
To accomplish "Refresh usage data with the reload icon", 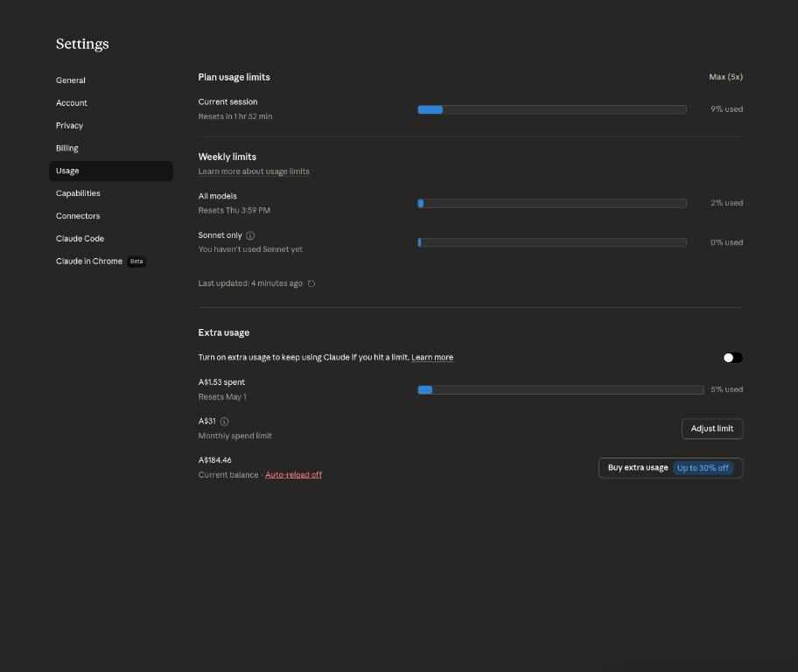I will click(x=311, y=283).
